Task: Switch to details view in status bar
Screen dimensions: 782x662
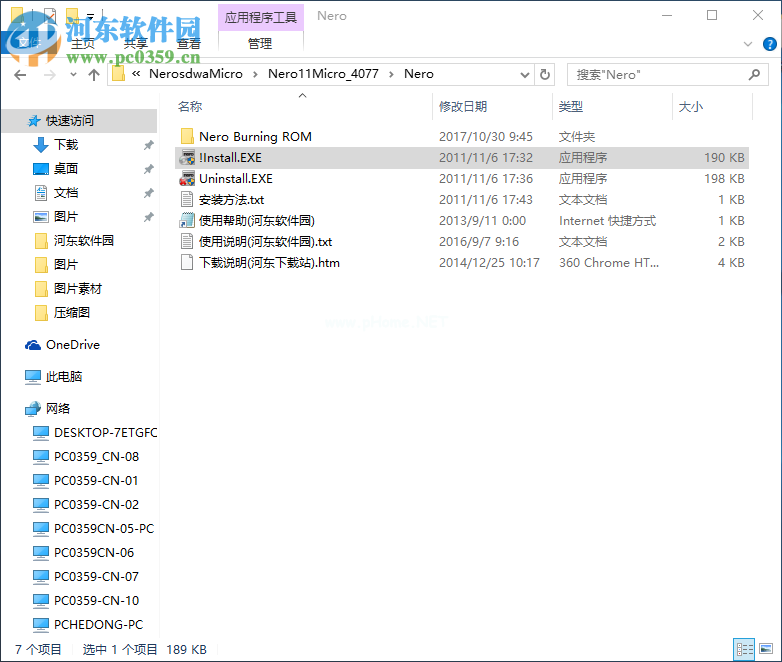Action: tap(744, 649)
